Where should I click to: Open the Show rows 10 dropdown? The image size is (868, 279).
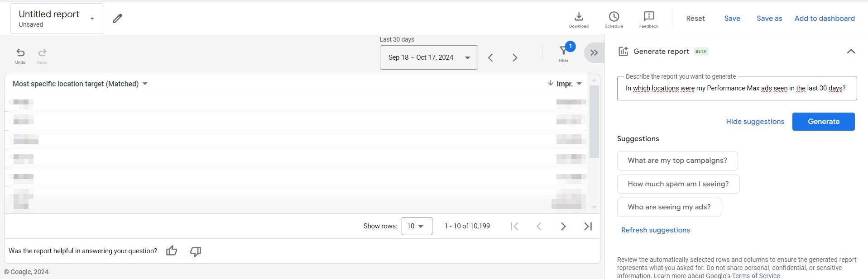pos(417,226)
